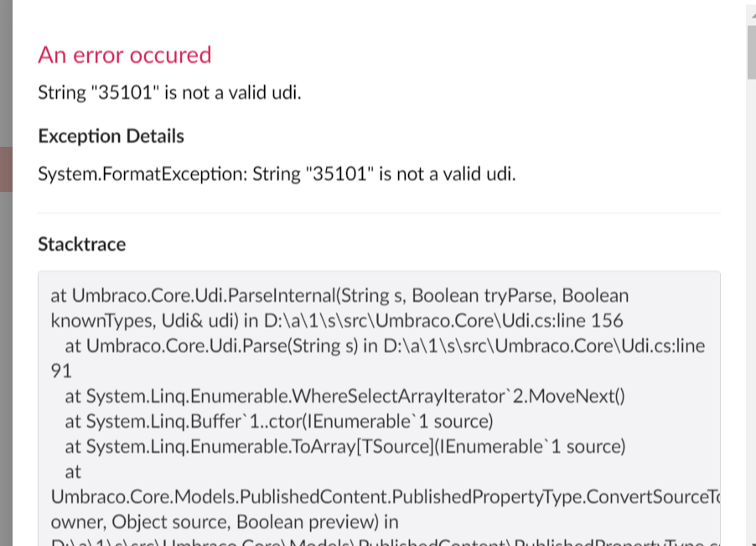Viewport: 756px width, 546px height.
Task: Click the red strip on the left edge
Action: click(x=6, y=169)
